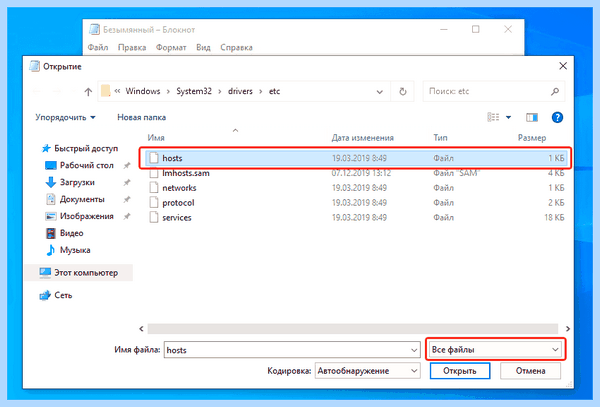Screen dimensions: 600x407
Task: Select lmhosts.sam file icon
Action: (x=154, y=173)
